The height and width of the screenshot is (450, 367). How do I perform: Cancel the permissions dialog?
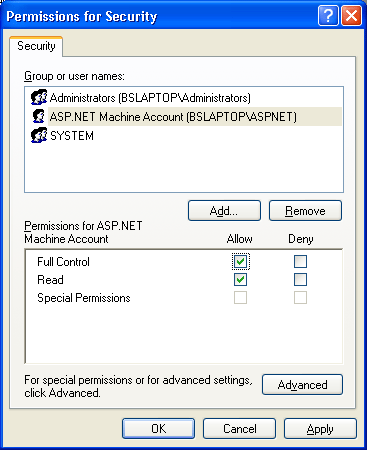(x=240, y=429)
